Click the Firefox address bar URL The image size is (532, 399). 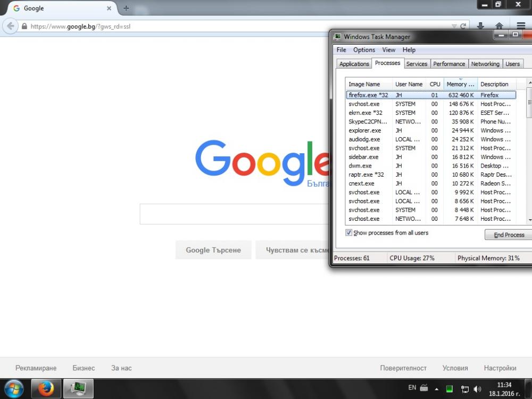point(80,26)
